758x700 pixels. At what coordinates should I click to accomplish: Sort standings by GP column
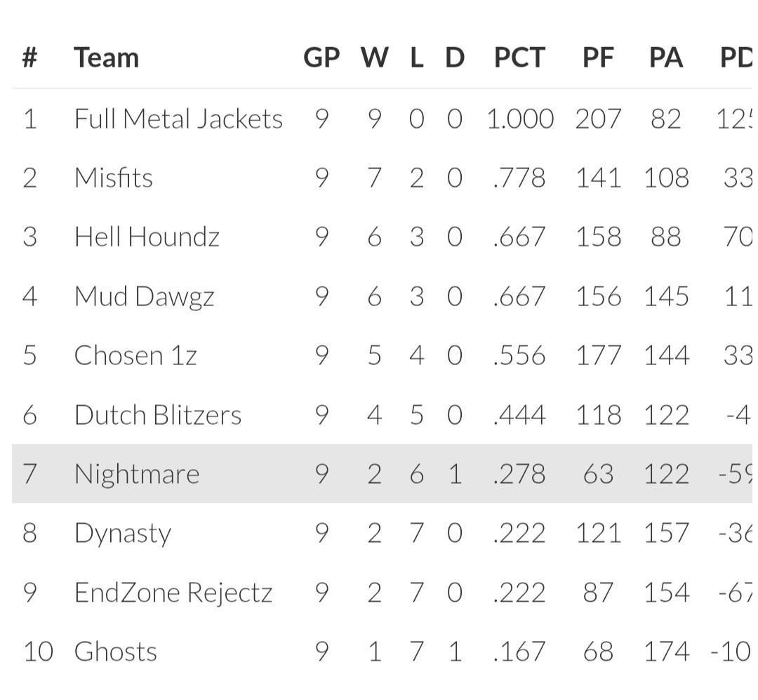[x=321, y=58]
